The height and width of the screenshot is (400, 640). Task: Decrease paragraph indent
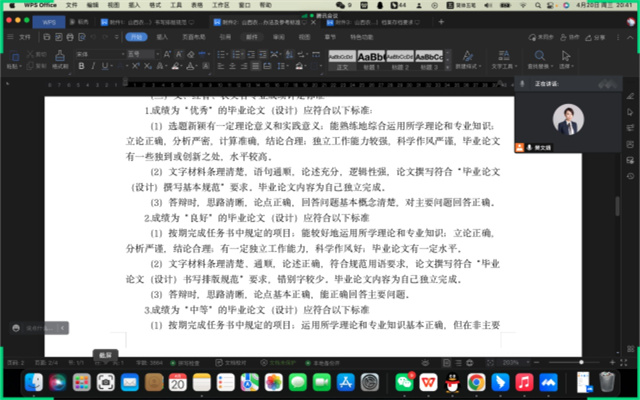click(x=251, y=54)
